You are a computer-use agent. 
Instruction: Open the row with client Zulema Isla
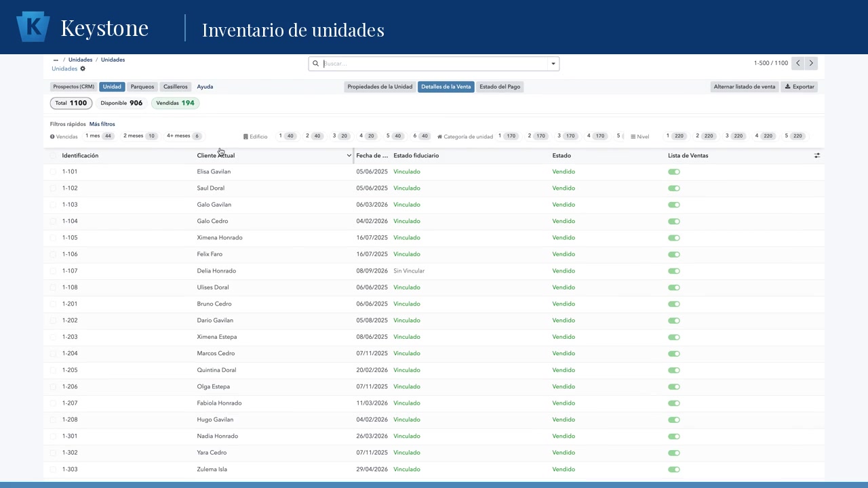click(x=434, y=469)
